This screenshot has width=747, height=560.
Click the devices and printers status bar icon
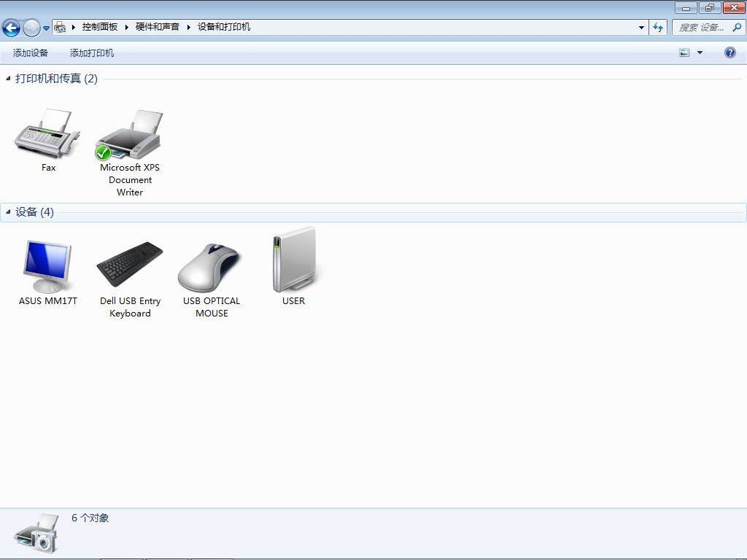36,533
